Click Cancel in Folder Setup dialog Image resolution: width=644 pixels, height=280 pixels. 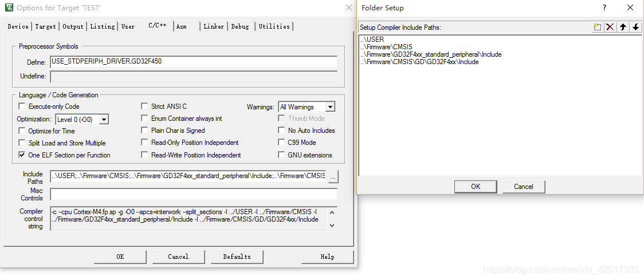click(524, 187)
